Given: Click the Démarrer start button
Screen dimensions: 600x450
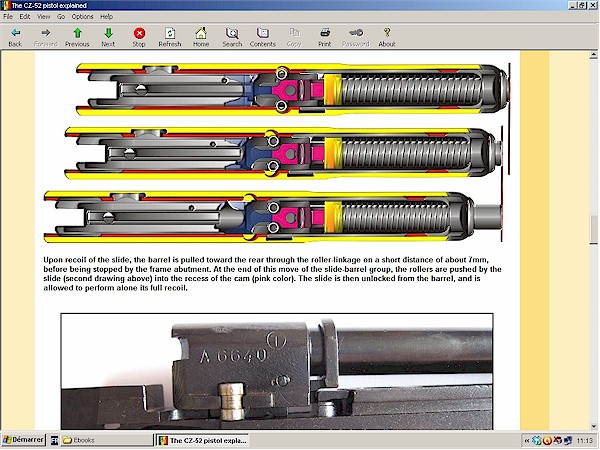Looking at the screenshot, I should coord(23,440).
